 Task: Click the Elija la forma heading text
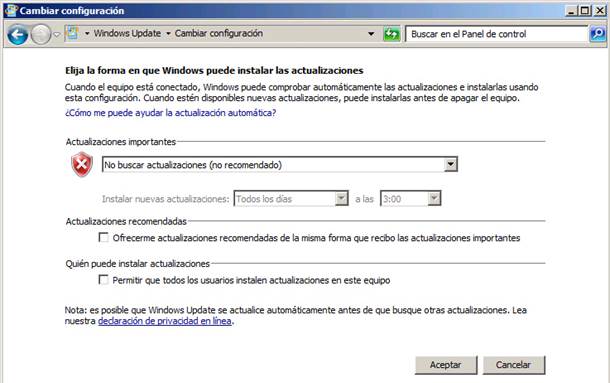pos(214,70)
